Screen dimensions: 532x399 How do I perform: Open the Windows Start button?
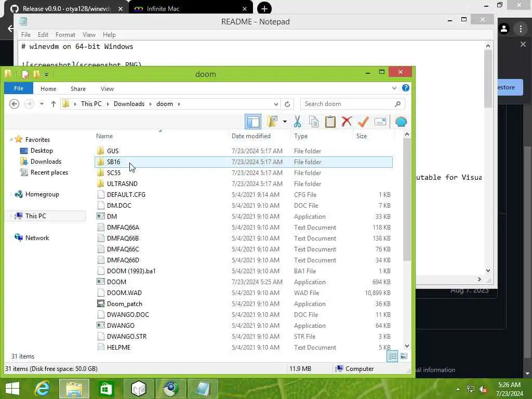[12, 389]
